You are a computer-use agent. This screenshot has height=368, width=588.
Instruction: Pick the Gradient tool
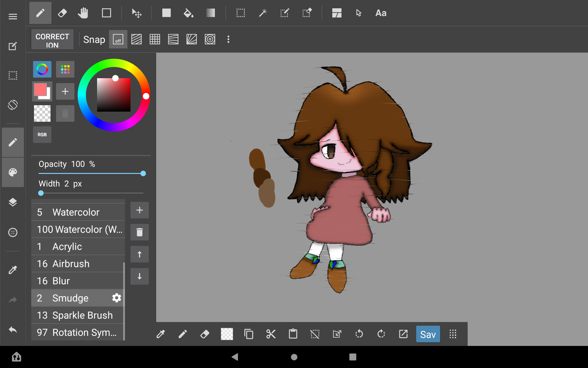tap(210, 13)
